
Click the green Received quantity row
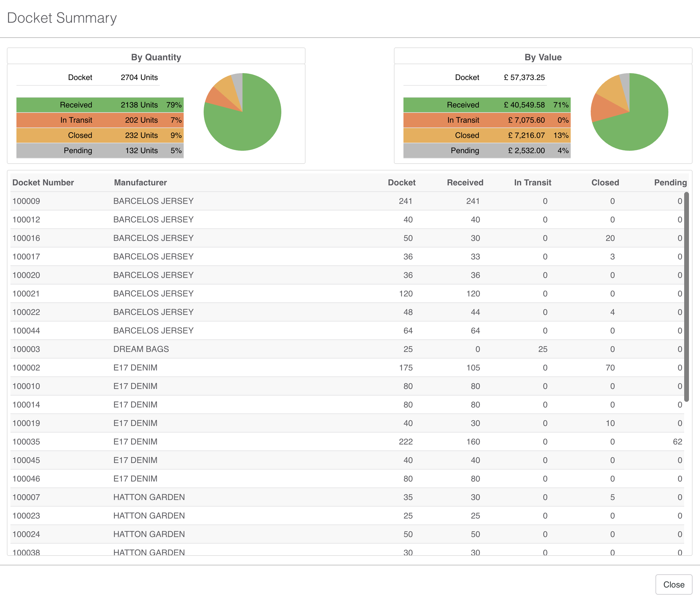pos(100,105)
